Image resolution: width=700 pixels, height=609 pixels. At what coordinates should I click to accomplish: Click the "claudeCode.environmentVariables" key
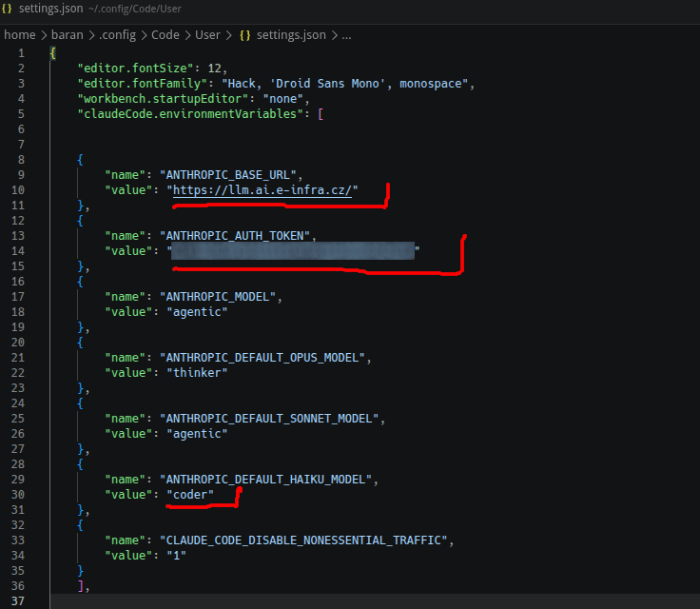tap(190, 114)
